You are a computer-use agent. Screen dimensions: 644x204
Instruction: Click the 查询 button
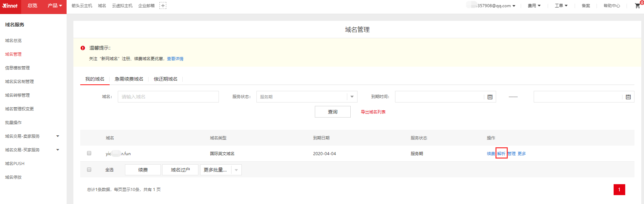click(332, 112)
